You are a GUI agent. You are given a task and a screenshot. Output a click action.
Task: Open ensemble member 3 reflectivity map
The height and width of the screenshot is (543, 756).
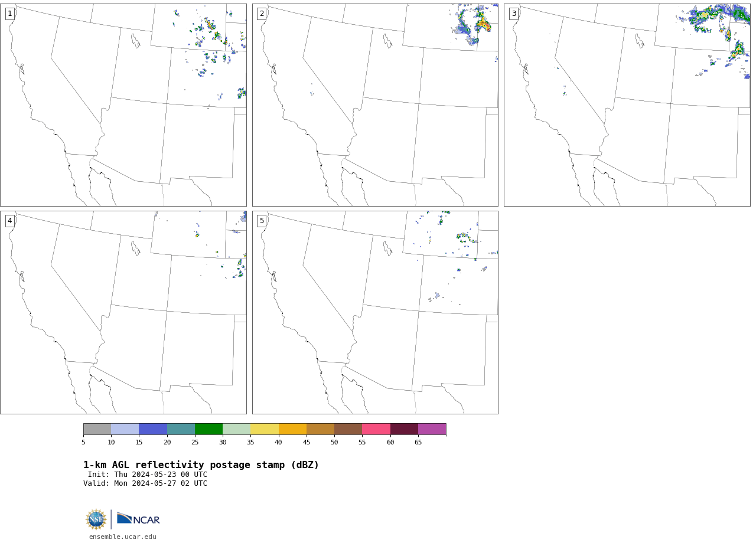pos(627,105)
